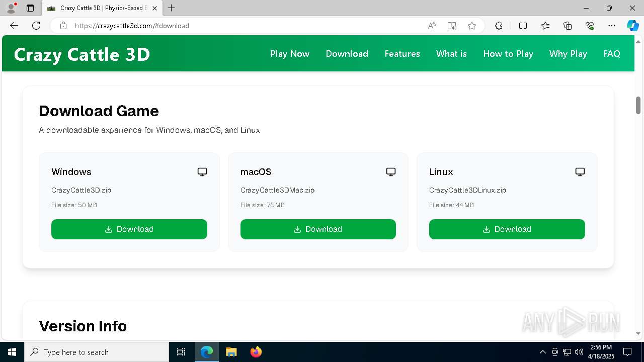Go to Play Now section
Image resolution: width=644 pixels, height=362 pixels.
click(290, 54)
